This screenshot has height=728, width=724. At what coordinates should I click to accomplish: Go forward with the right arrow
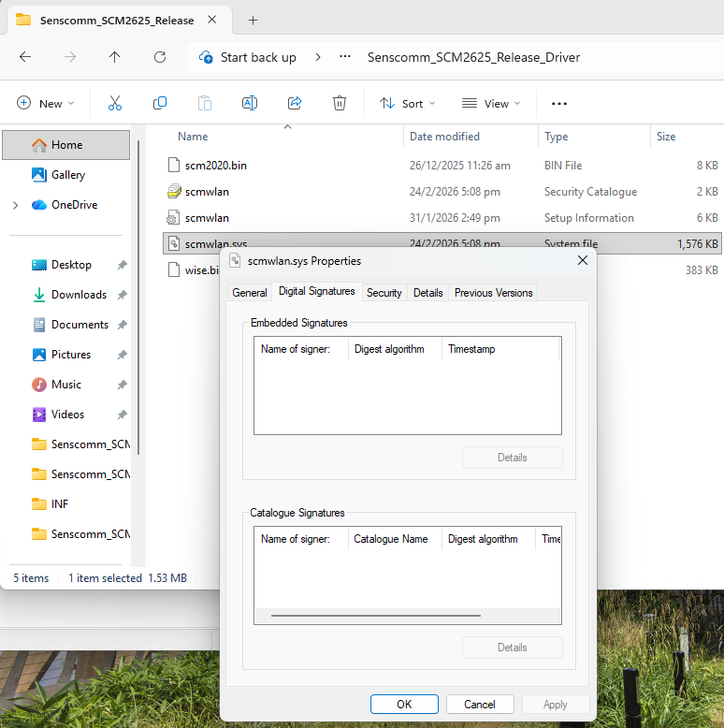[x=70, y=57]
